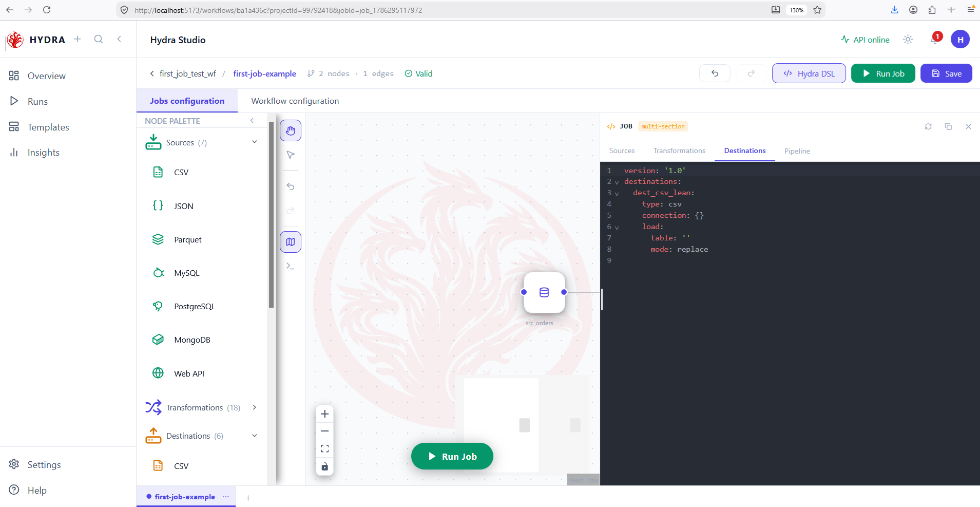The width and height of the screenshot is (980, 507).
Task: Collapse the Destinations section
Action: [255, 436]
